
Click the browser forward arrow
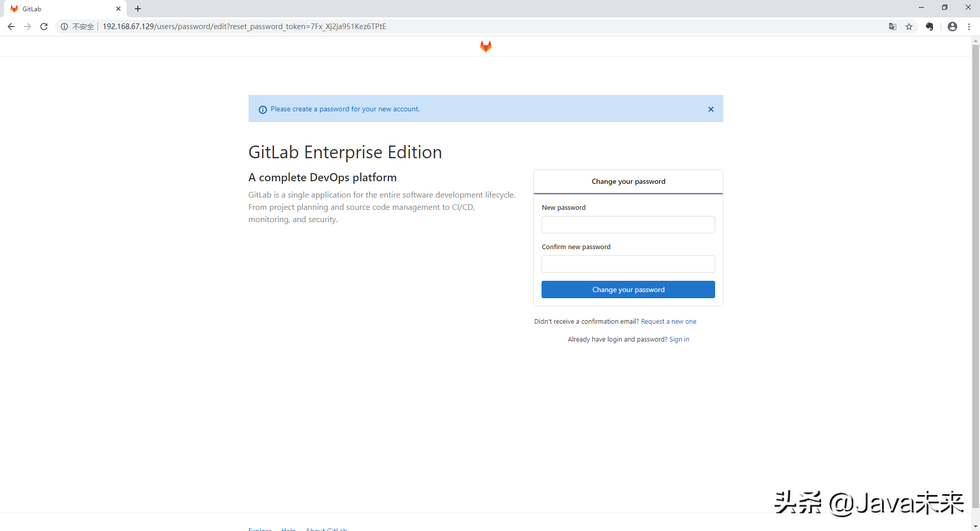28,27
